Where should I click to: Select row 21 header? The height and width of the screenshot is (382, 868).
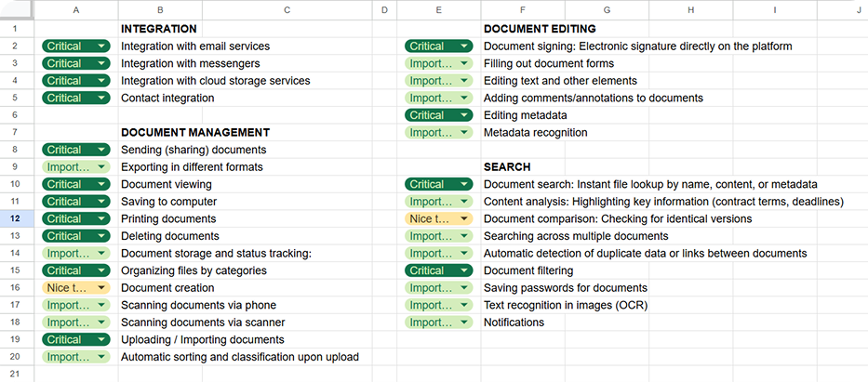coord(17,374)
